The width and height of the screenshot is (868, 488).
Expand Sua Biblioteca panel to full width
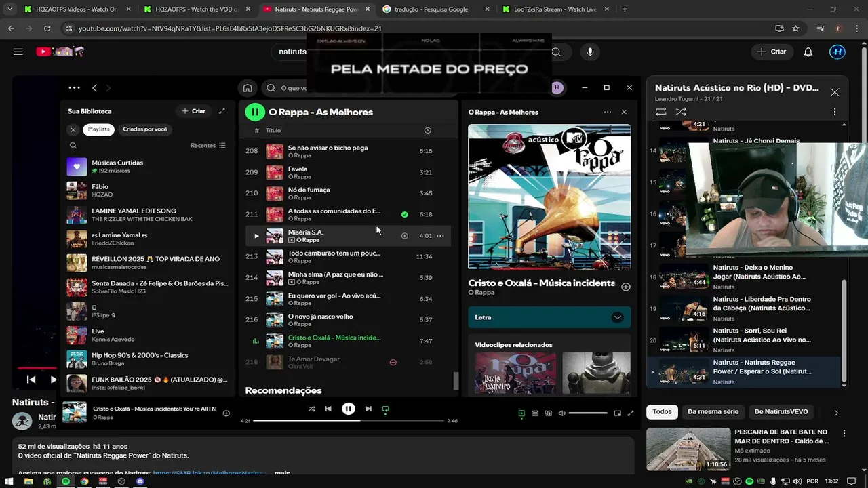[x=221, y=111]
